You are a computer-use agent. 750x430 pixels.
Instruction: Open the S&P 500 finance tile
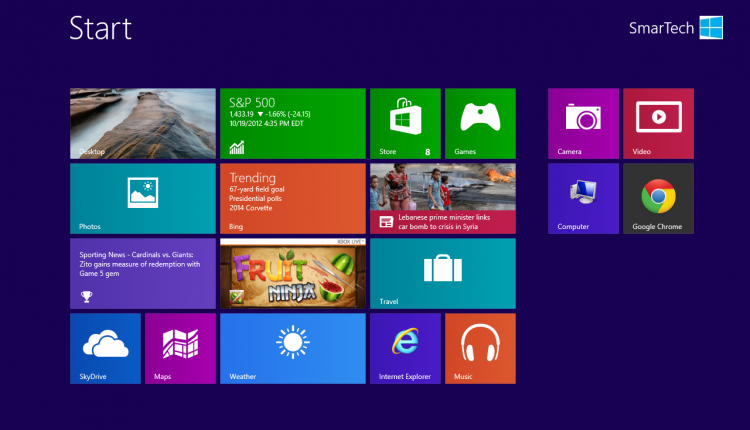click(293, 123)
